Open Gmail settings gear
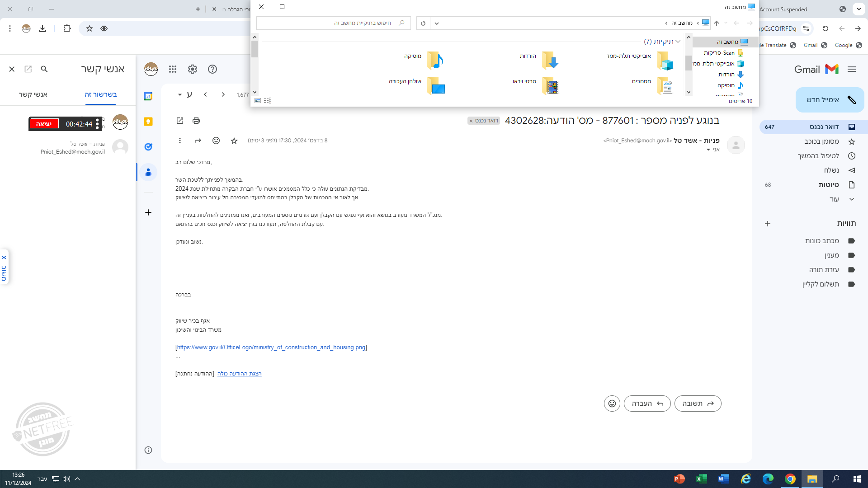 point(193,69)
